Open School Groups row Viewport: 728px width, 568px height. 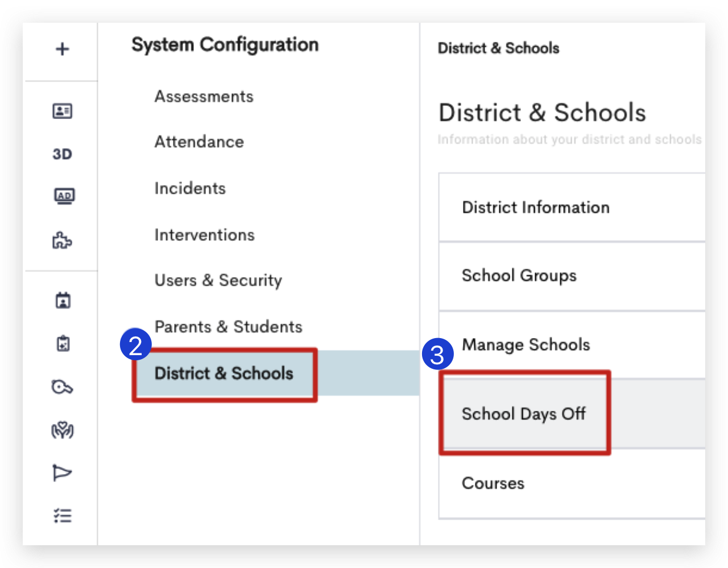pos(572,276)
